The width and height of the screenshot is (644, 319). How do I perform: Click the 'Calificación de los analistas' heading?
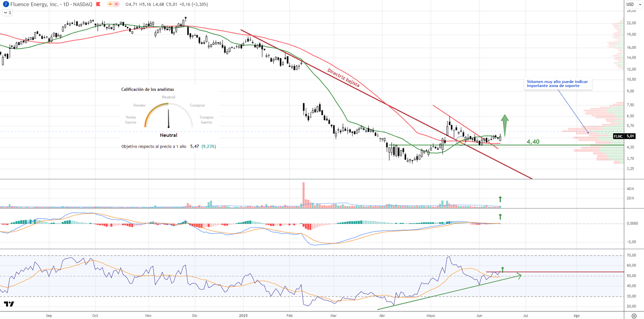pos(148,89)
